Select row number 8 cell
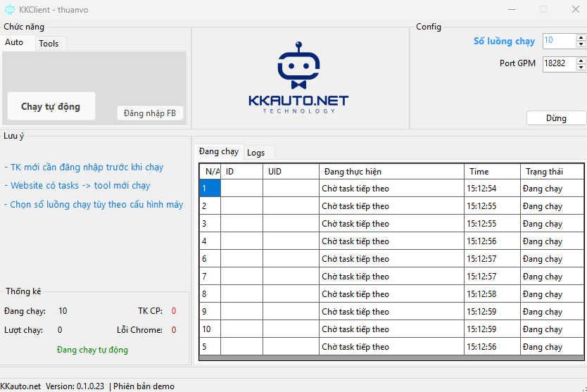 (210, 294)
